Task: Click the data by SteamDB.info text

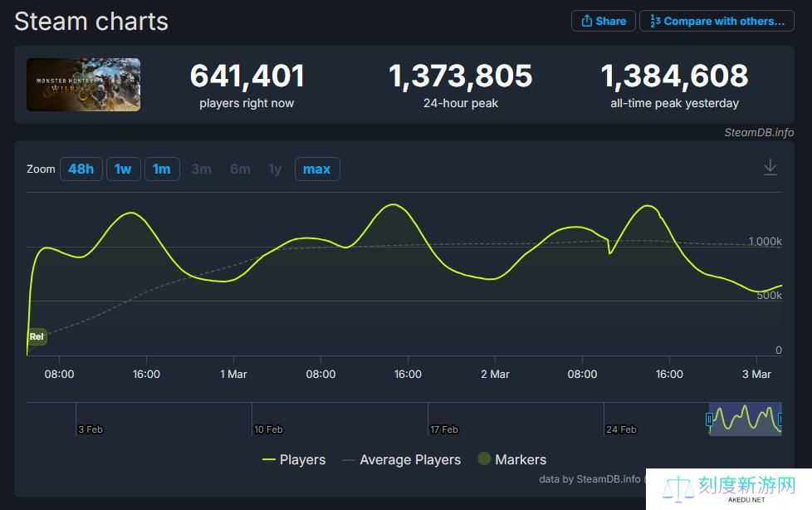Action: (x=589, y=479)
